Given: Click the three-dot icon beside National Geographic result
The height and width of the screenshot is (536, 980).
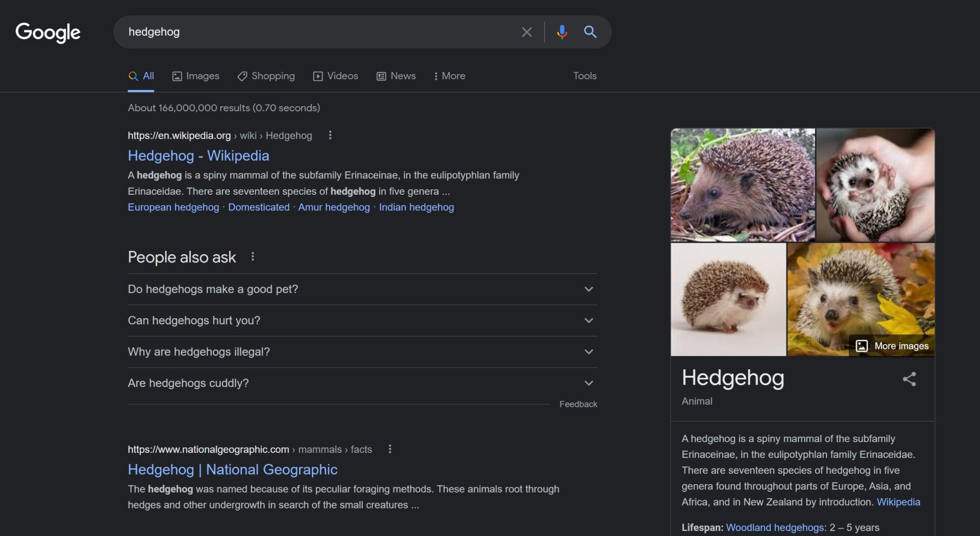Looking at the screenshot, I should click(389, 449).
